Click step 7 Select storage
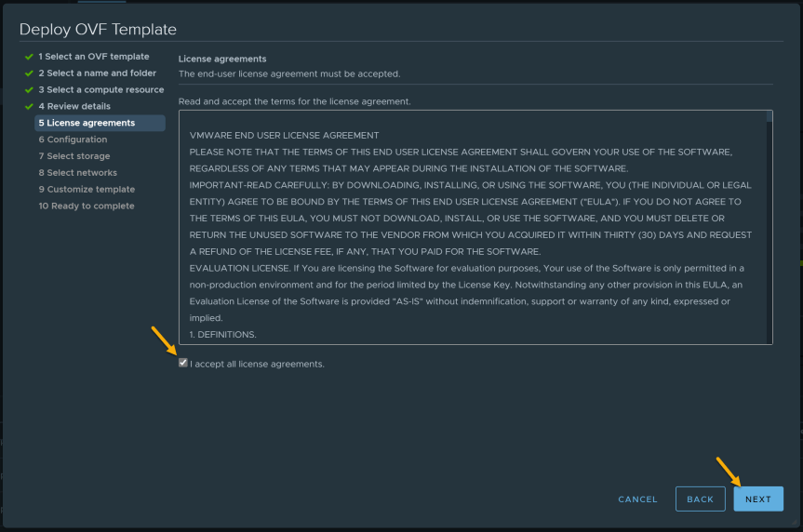This screenshot has height=532, width=803. 74,156
